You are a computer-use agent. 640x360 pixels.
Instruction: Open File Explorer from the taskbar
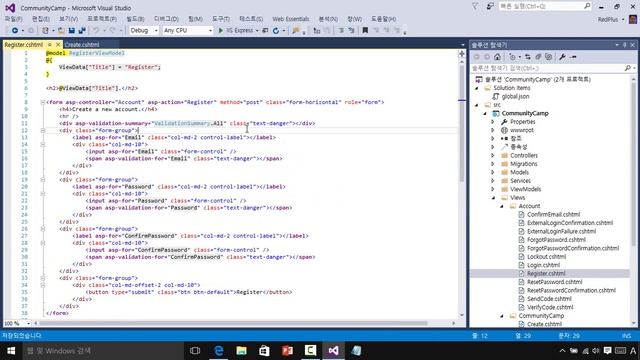(x=241, y=351)
